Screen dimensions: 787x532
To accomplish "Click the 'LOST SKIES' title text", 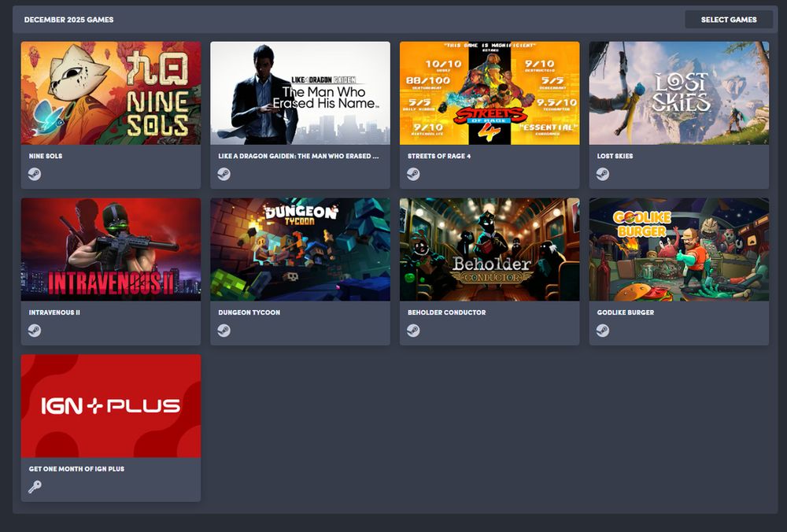I will (615, 156).
